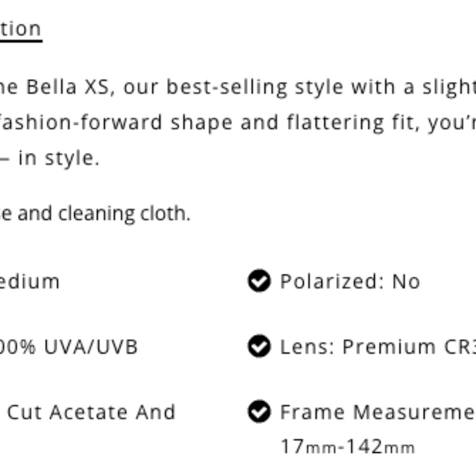Screen dimensions: 476x476
Task: Click the '– in style.' line
Action: tap(50, 158)
